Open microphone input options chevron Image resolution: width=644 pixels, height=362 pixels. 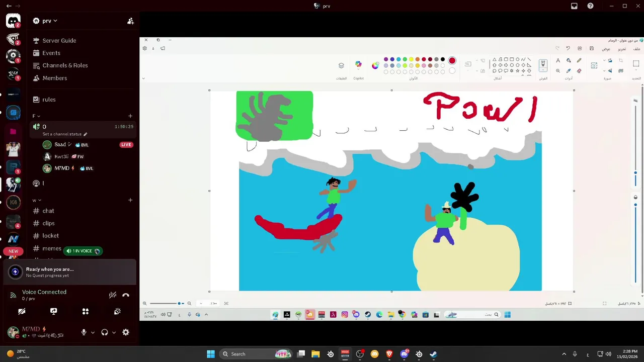click(x=93, y=332)
